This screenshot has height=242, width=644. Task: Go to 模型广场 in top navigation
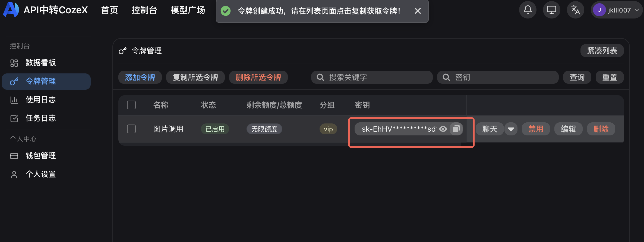188,10
